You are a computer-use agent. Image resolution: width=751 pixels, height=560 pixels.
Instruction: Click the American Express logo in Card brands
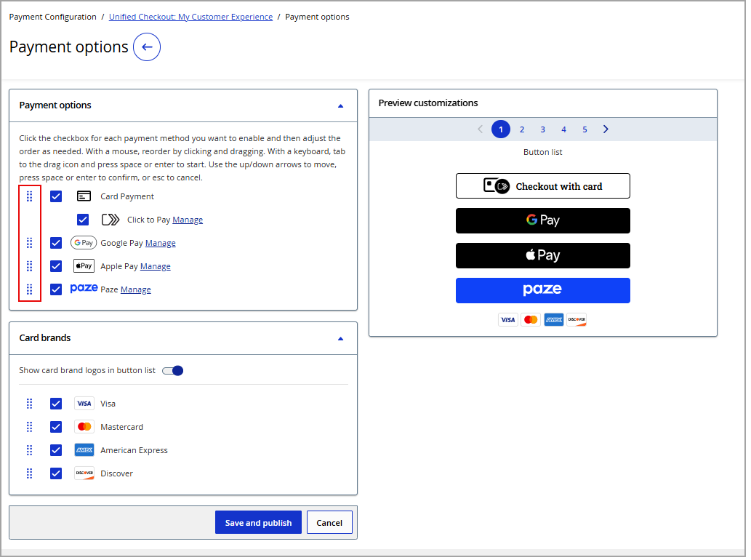coord(84,451)
